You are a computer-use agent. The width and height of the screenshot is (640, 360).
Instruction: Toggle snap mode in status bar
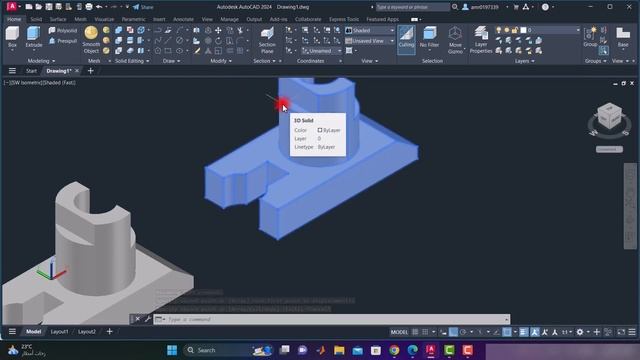click(x=425, y=332)
